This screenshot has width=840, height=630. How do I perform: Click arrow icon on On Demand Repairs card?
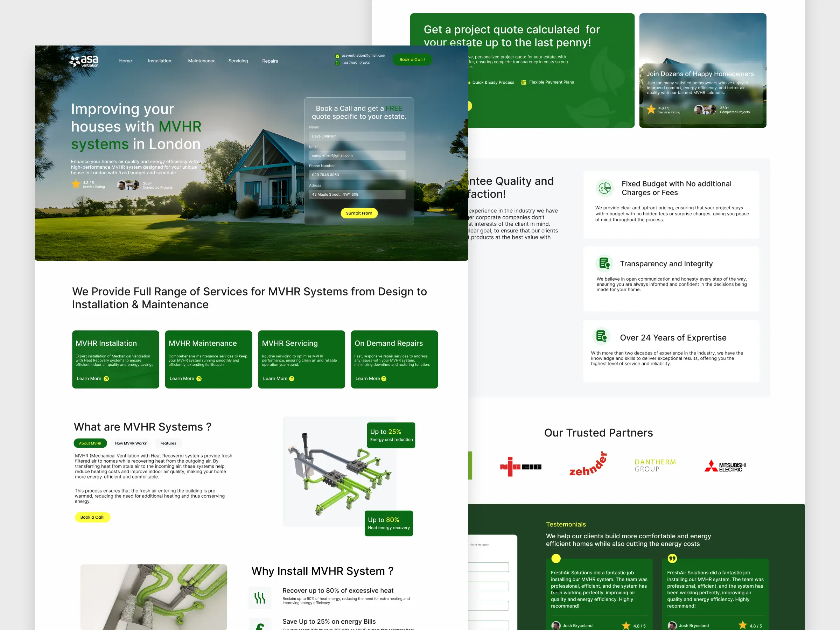384,379
